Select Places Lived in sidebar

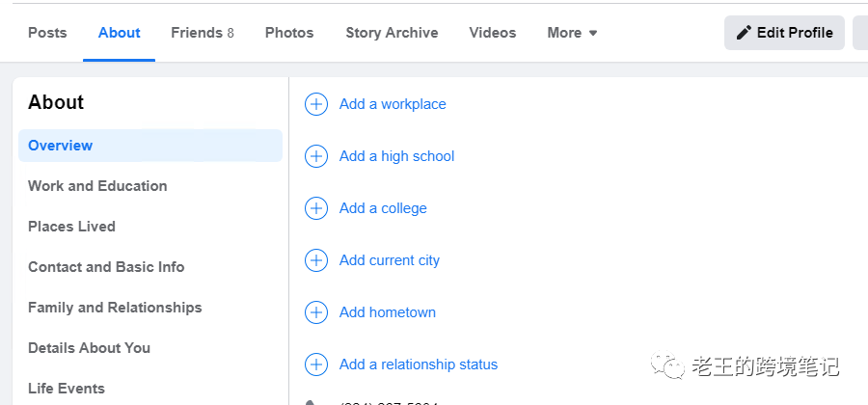coord(71,227)
